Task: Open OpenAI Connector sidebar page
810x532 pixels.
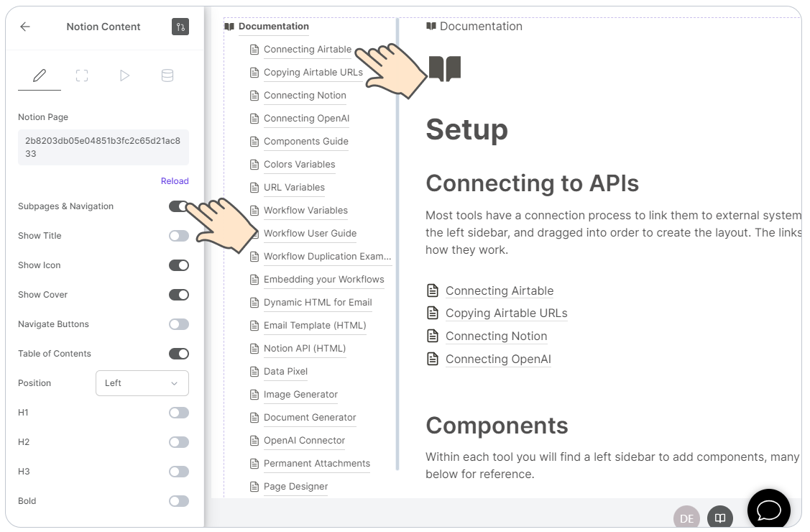Action: pos(304,440)
